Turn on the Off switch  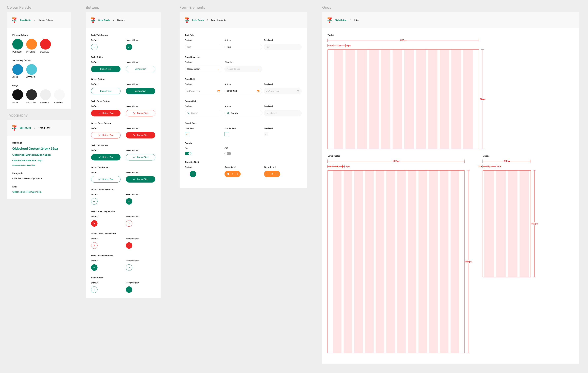pos(228,153)
